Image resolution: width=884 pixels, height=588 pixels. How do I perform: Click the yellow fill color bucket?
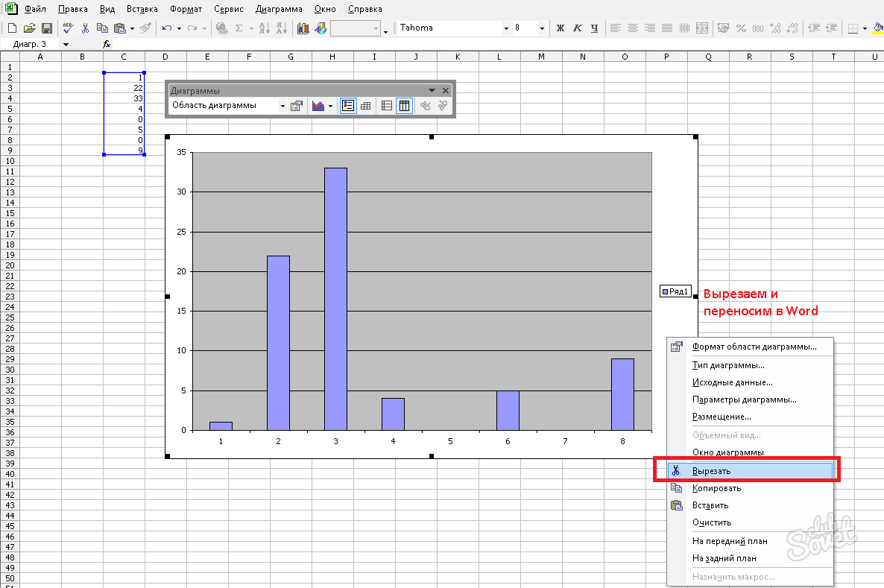(x=878, y=28)
